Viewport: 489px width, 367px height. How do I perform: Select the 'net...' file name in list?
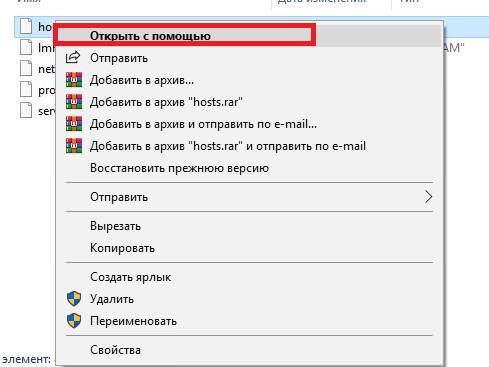tap(47, 69)
